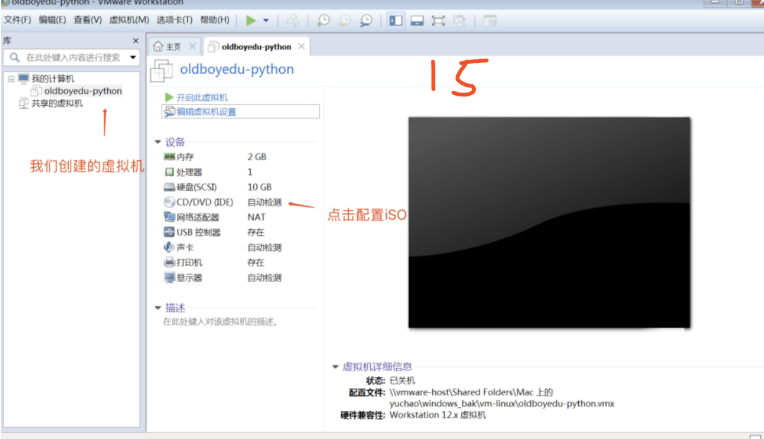This screenshot has width=764, height=439.
Task: Collapse the 设备 devices section
Action: point(158,142)
